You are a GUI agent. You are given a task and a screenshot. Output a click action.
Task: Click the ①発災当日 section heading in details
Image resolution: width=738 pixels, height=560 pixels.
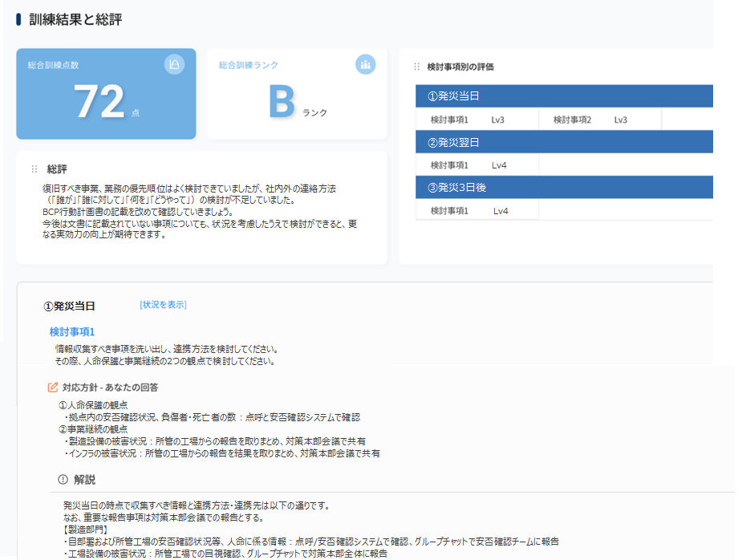pyautogui.click(x=69, y=306)
